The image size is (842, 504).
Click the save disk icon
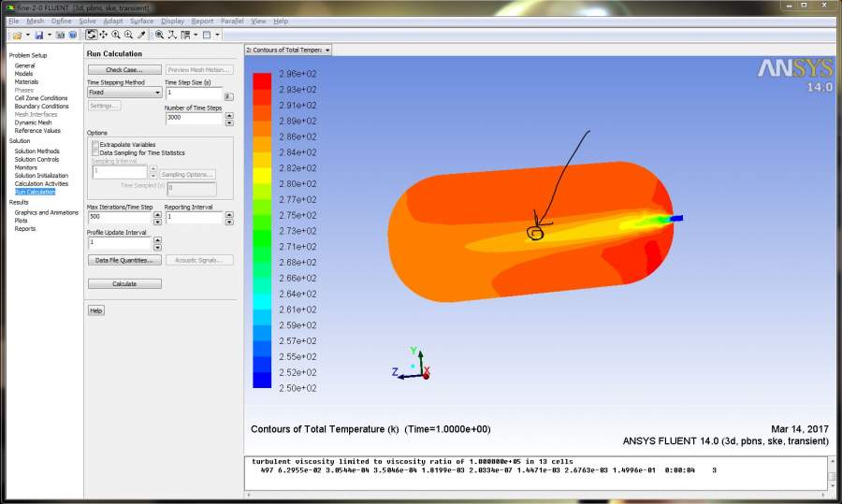click(x=39, y=36)
